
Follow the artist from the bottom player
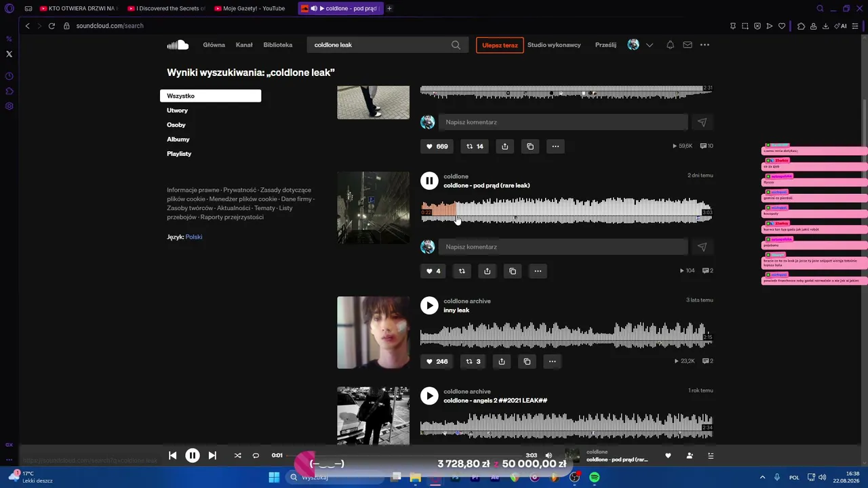pyautogui.click(x=690, y=455)
